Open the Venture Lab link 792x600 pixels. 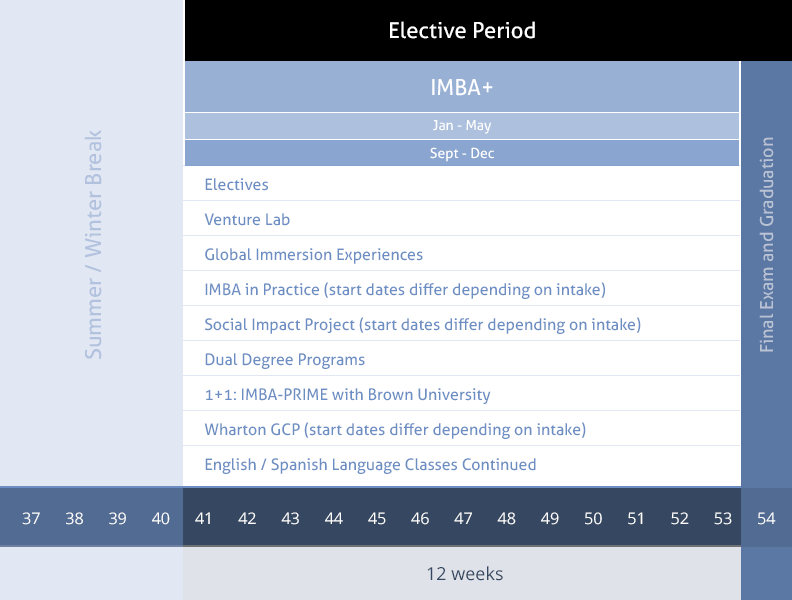coord(247,219)
